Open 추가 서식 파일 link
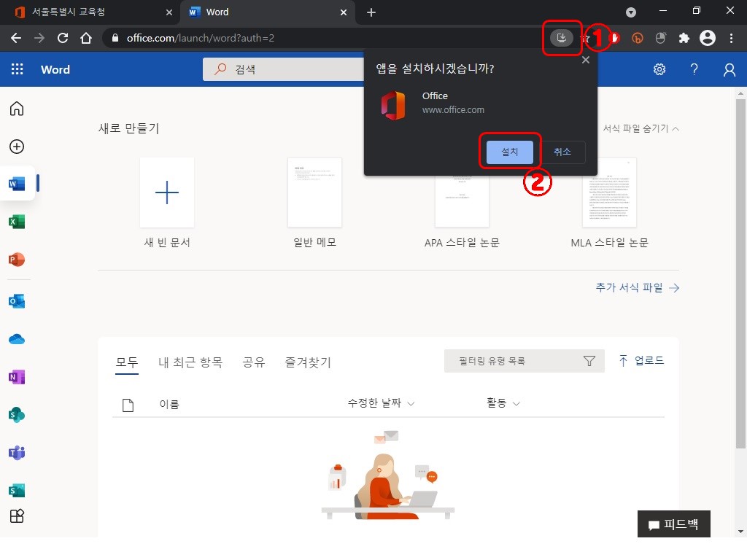Screen dimensions: 747x560 (638, 287)
